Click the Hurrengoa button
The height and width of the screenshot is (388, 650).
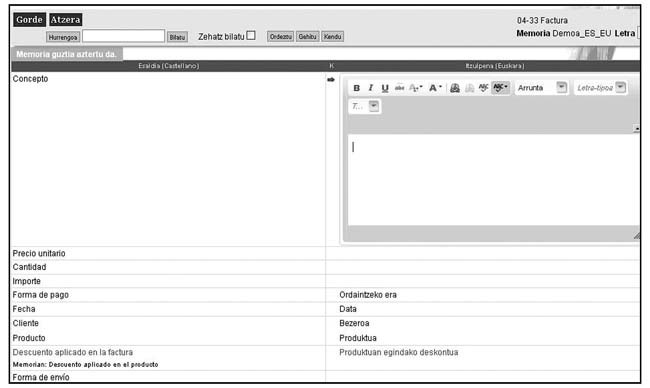63,37
